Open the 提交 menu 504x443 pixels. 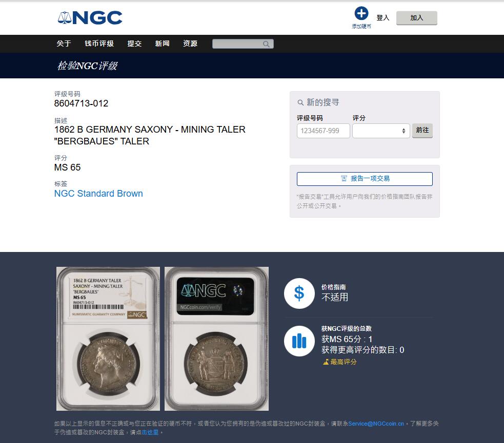(134, 44)
